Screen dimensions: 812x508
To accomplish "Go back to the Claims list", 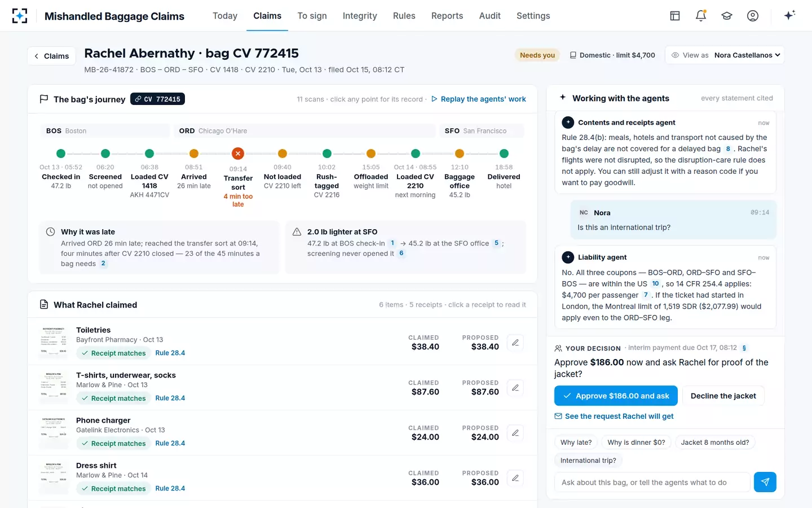I will pos(51,56).
